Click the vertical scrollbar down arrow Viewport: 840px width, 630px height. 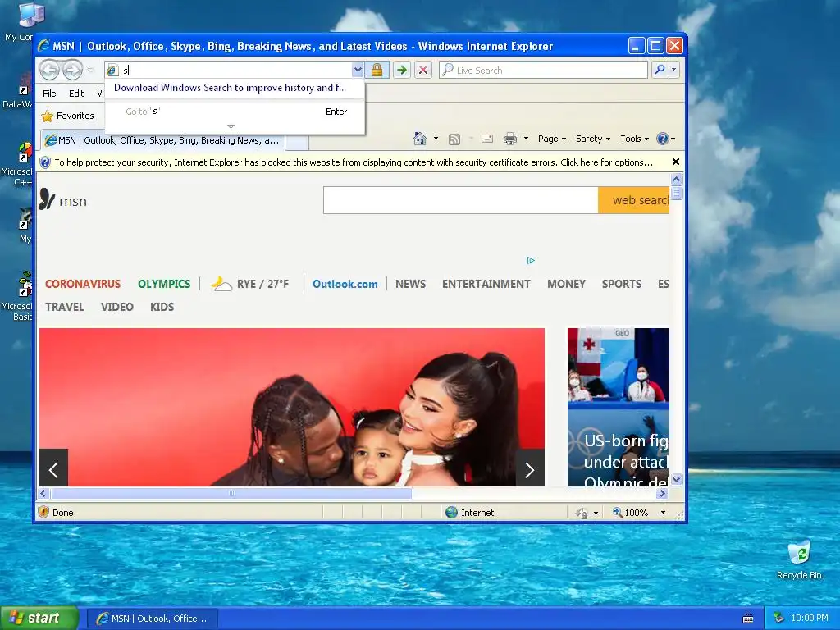[676, 479]
